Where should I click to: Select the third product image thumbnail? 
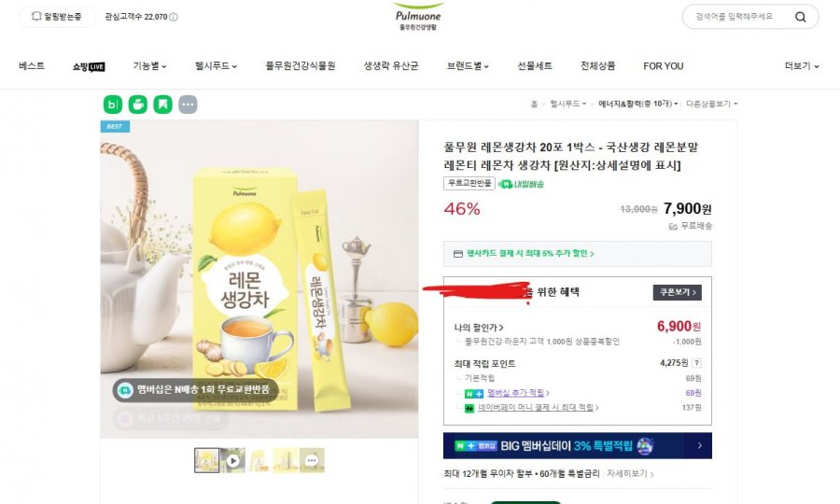pyautogui.click(x=259, y=459)
